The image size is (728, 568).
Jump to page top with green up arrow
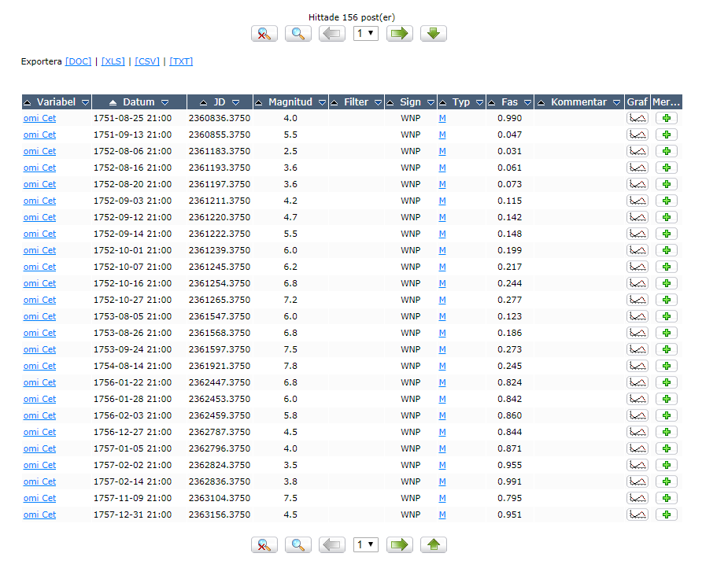pyautogui.click(x=434, y=544)
